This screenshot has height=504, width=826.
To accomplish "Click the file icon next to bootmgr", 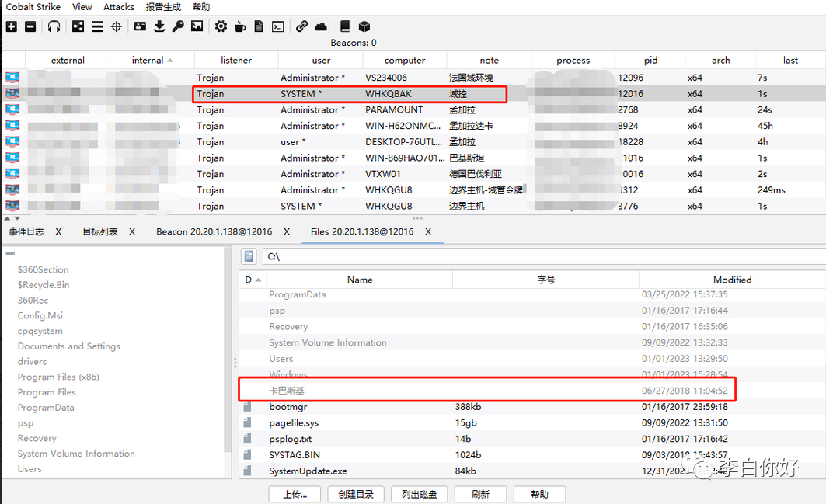I will pos(247,407).
